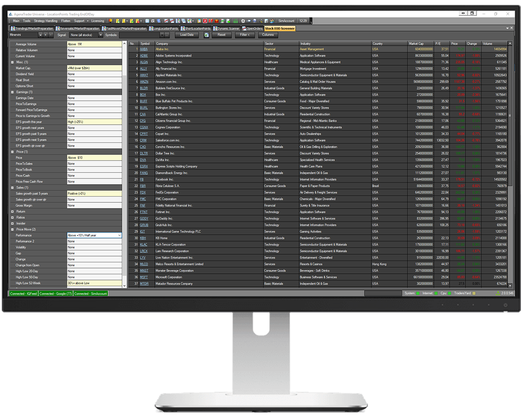Select the Hong Kong country cell
This screenshot has width=532, height=418.
coord(389,264)
